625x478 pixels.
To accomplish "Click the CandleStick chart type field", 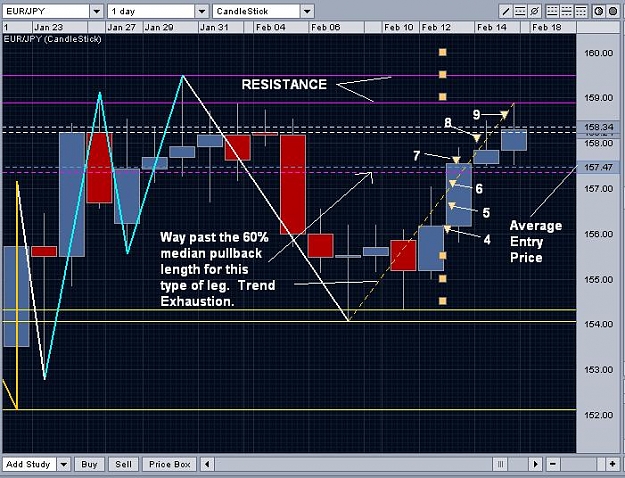I will [x=257, y=11].
